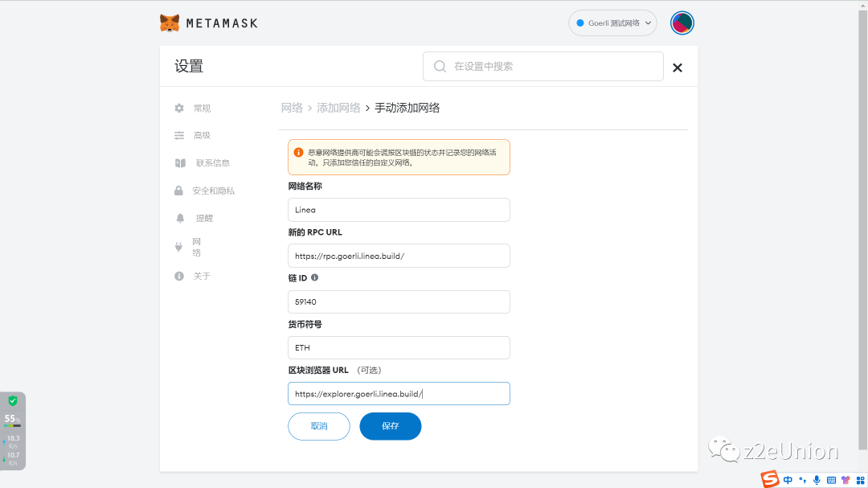868x488 pixels.
Task: Click the MetaMask fox logo
Action: 170,23
